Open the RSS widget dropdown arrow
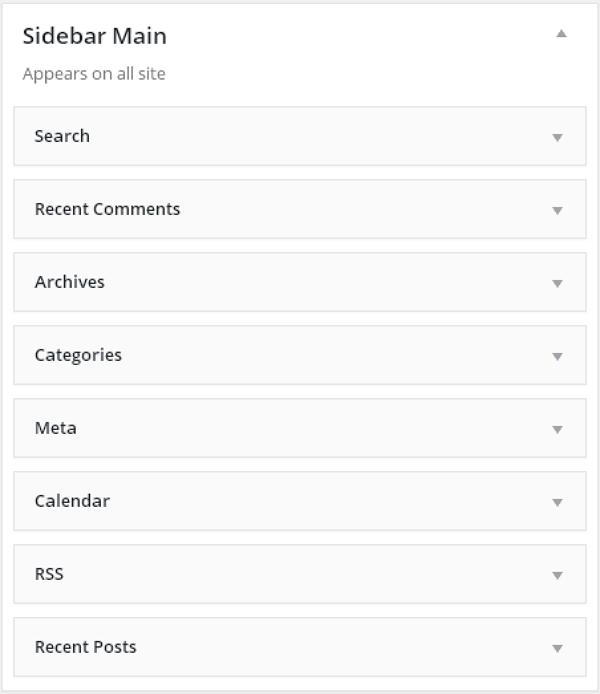Viewport: 600px width, 694px height. pos(558,575)
